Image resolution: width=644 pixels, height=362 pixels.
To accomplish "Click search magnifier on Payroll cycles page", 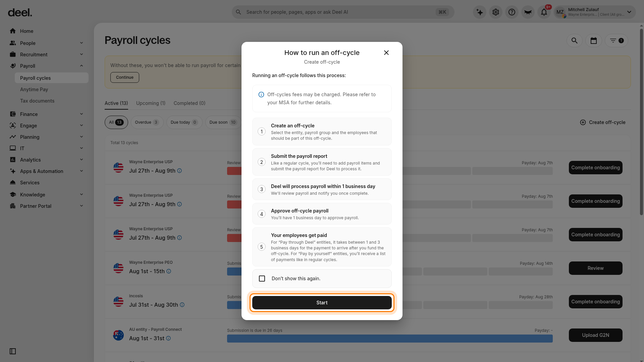I will point(575,41).
